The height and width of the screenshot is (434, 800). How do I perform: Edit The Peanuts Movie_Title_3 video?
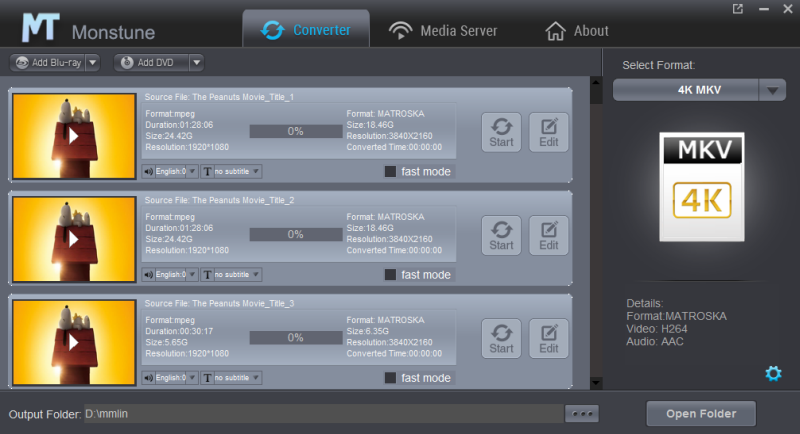pos(548,338)
